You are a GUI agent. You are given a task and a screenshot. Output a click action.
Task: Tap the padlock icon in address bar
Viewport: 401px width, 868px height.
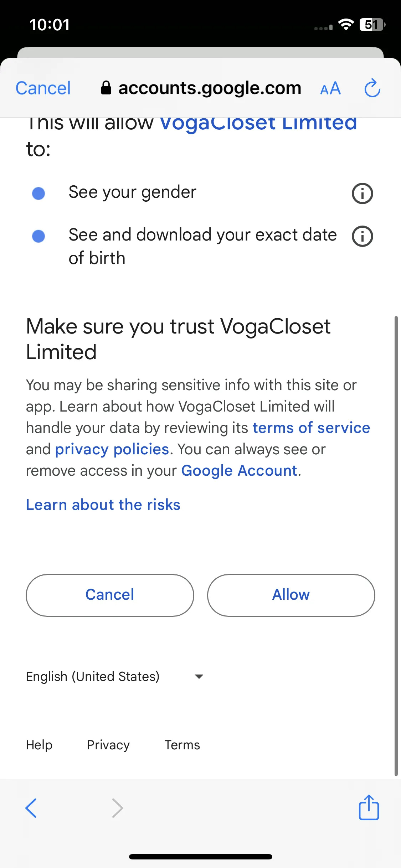[106, 88]
